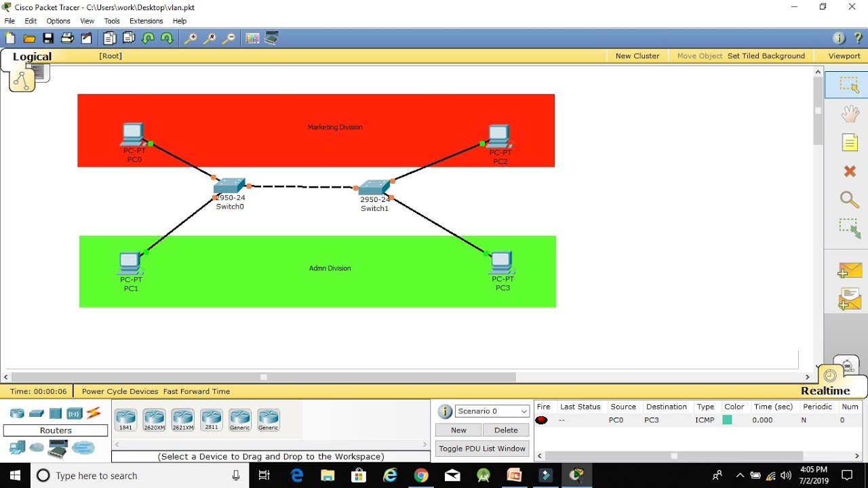This screenshot has height=488, width=868.
Task: Click the Delete scenario button
Action: pyautogui.click(x=506, y=430)
